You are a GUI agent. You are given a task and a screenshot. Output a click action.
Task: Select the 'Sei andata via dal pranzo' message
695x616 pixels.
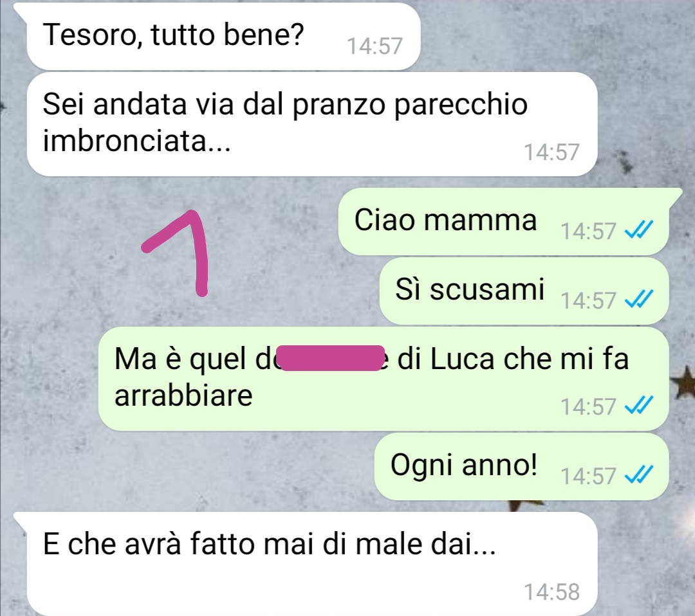[x=312, y=124]
